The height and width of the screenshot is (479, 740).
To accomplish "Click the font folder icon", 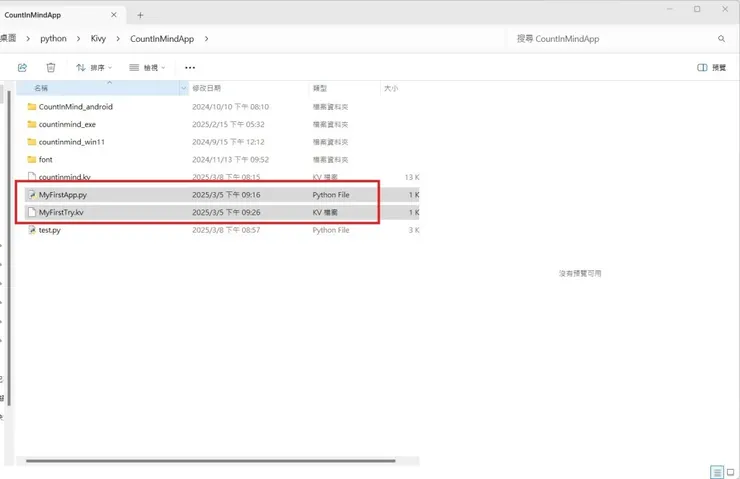I will [32, 160].
